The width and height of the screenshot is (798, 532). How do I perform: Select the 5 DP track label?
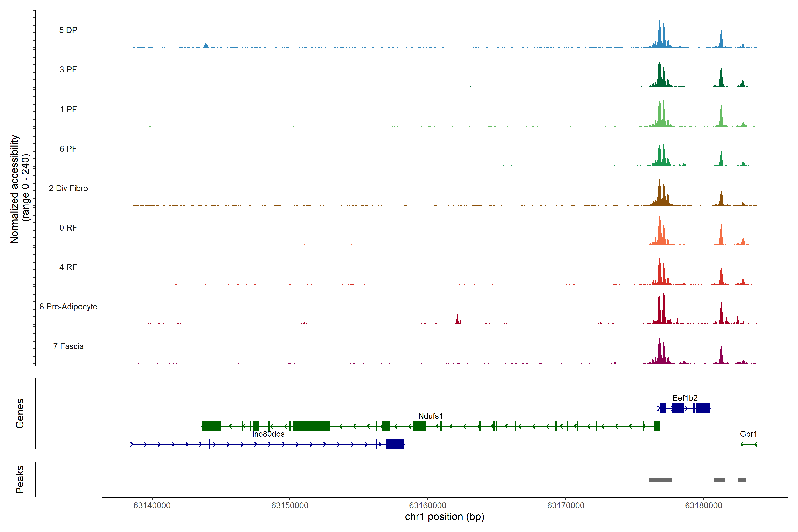[x=68, y=30]
